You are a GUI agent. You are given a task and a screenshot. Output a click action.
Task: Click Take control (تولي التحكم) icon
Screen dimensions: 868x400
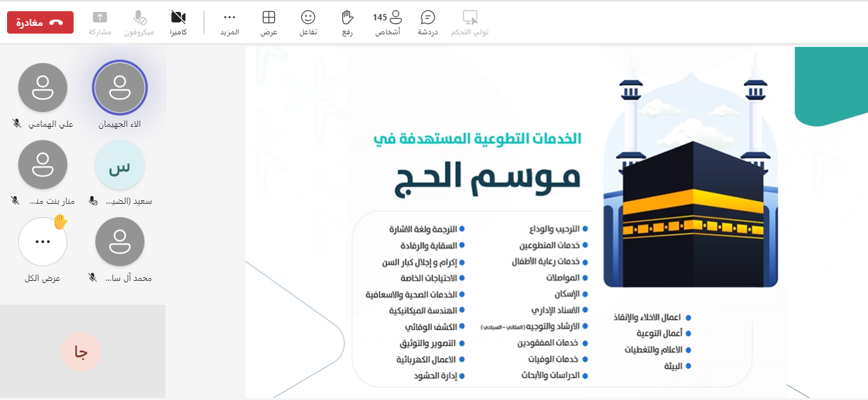[470, 18]
